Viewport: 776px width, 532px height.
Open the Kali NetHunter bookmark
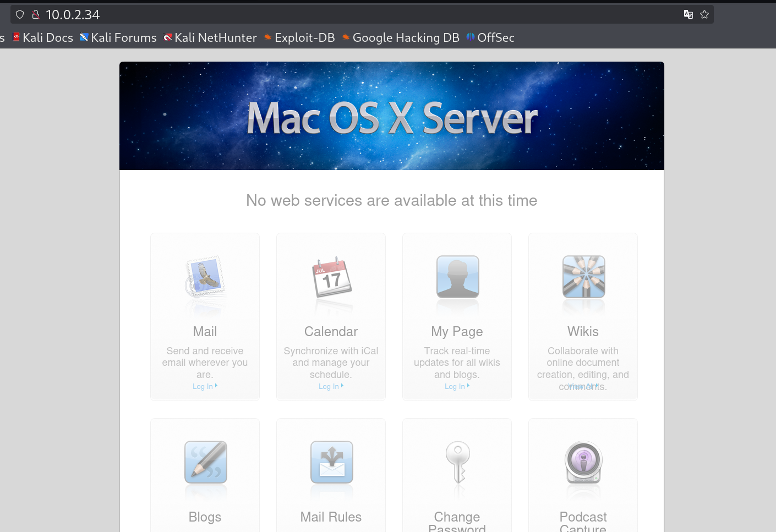click(210, 37)
